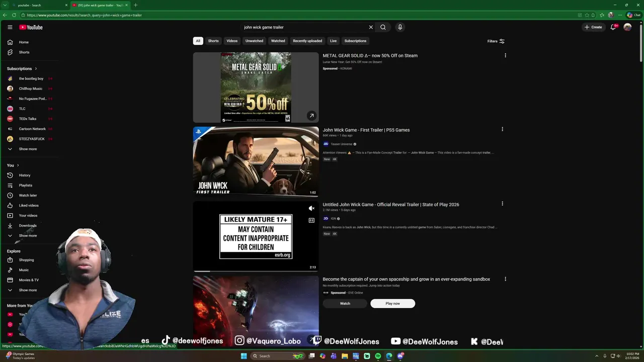Screen dimensions: 644x362
Task: Click Watch on the EVE Online ad
Action: [x=345, y=303]
